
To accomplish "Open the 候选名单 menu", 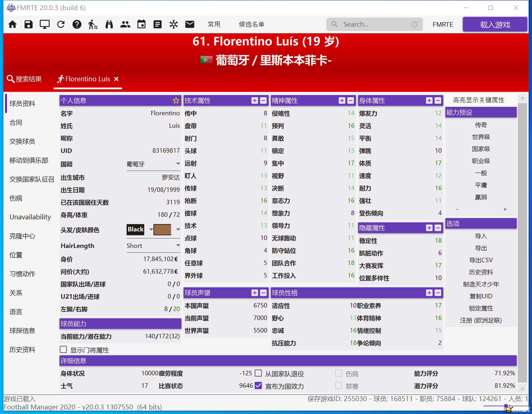I will pyautogui.click(x=251, y=24).
